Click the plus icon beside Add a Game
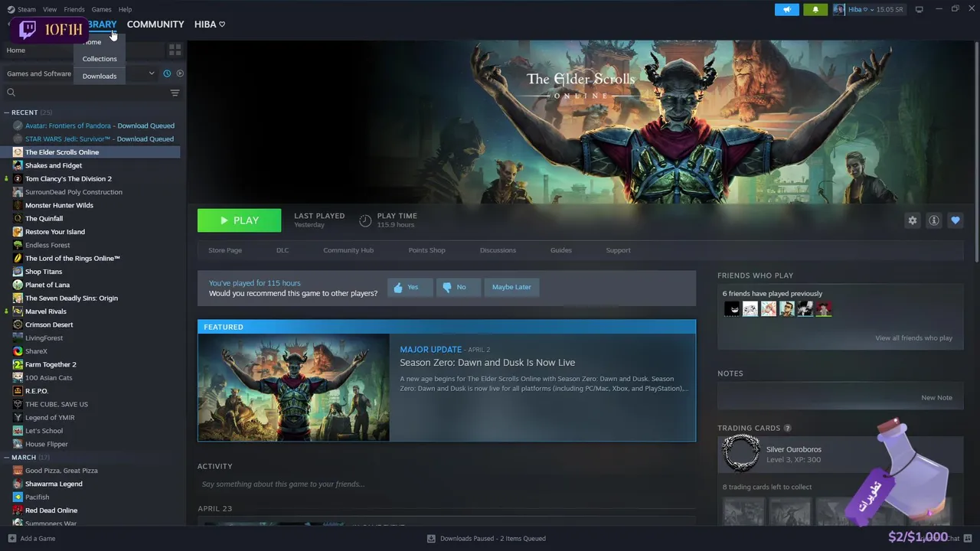This screenshot has height=551, width=980. tap(11, 539)
